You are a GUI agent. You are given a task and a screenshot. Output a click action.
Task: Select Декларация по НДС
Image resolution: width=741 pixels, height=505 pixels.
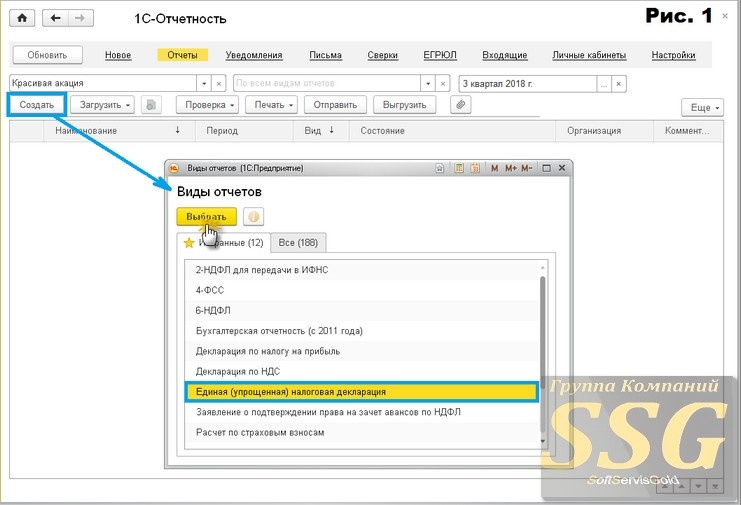(362, 372)
